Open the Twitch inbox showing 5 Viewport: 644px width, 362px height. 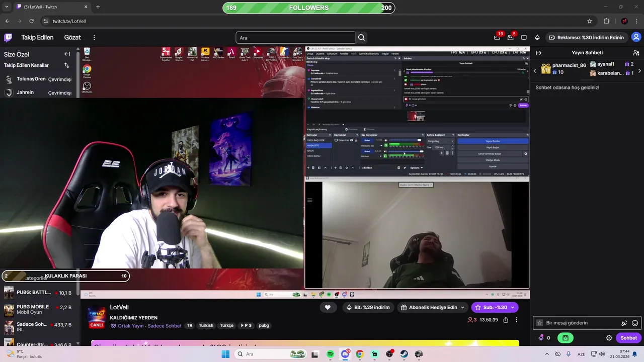pos(511,37)
